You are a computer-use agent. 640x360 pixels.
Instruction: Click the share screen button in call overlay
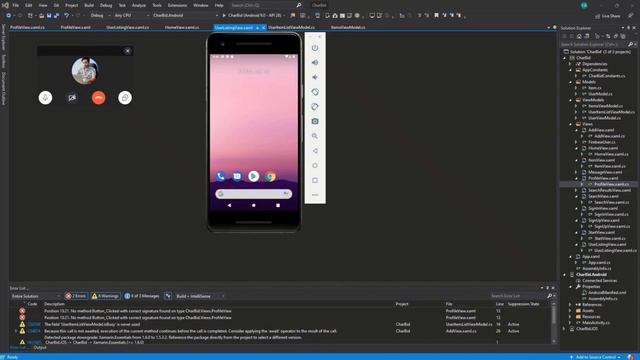125,98
